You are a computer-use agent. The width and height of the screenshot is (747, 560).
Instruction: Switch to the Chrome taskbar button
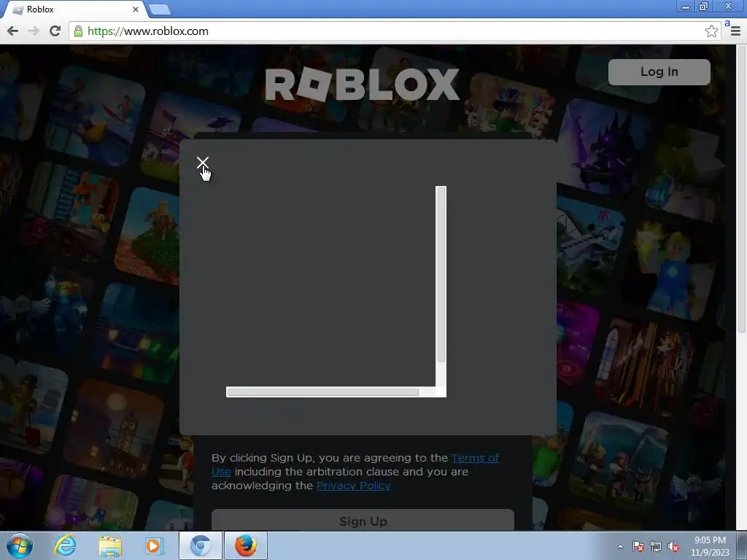click(x=201, y=545)
